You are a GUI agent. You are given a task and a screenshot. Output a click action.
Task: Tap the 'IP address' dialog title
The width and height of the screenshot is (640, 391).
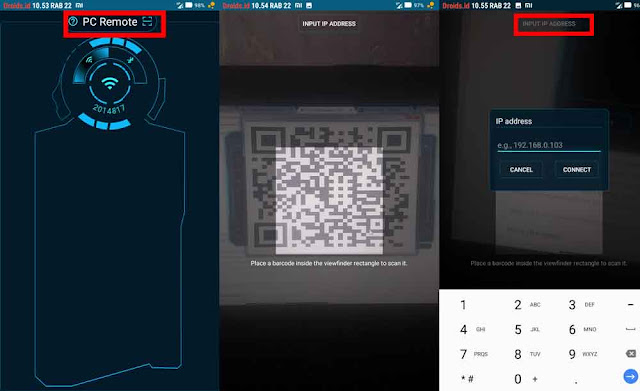[x=514, y=121]
